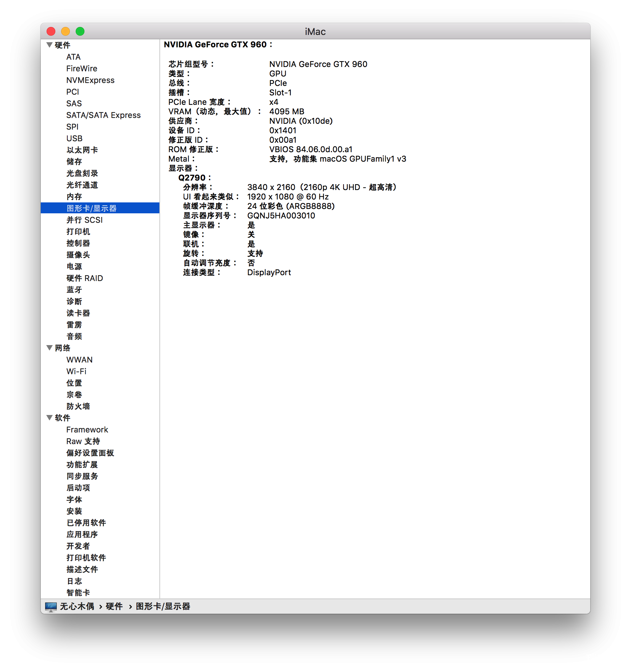Select 智能卡 in the sidebar
This screenshot has height=672, width=631.
point(78,593)
